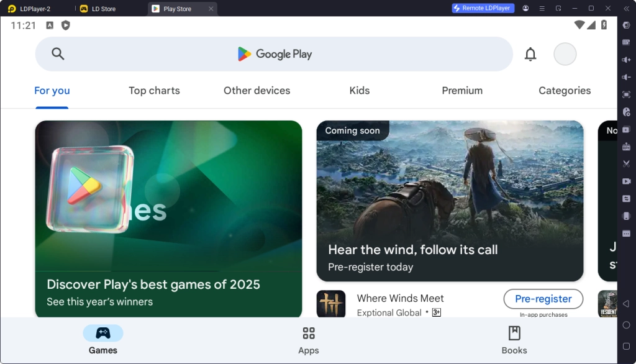Open the shared folder sidebar icon
The height and width of the screenshot is (364, 636).
(x=626, y=197)
